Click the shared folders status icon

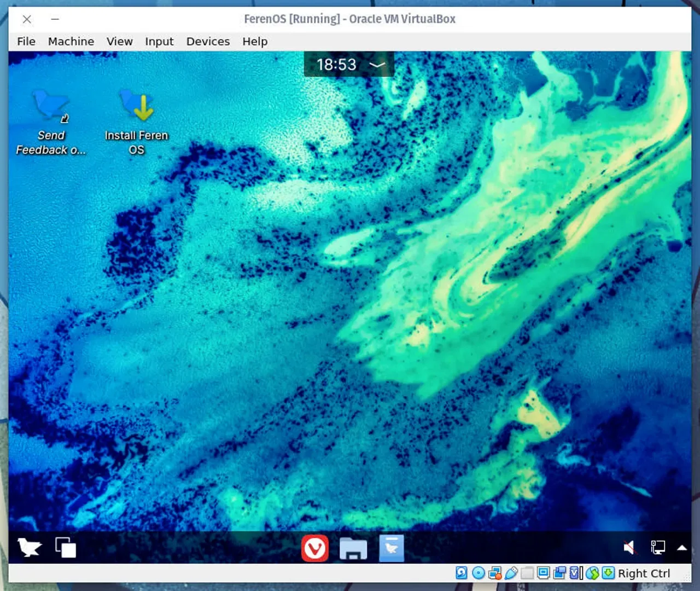tap(527, 573)
